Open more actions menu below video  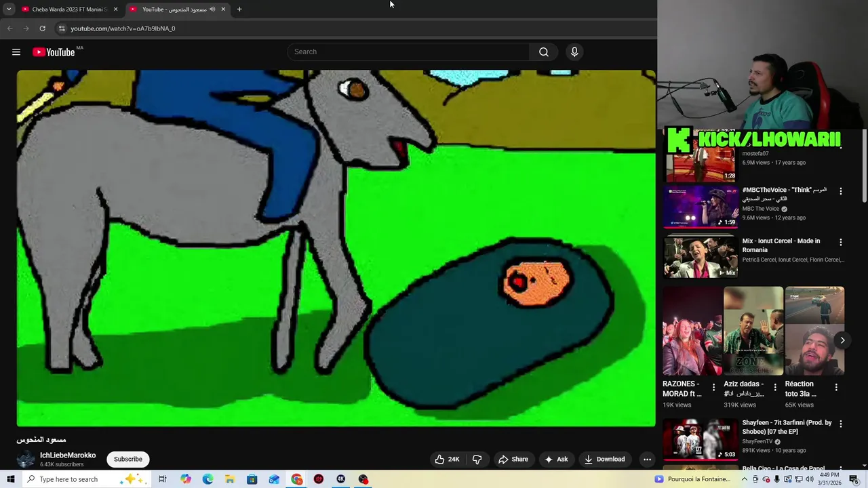[647, 459]
